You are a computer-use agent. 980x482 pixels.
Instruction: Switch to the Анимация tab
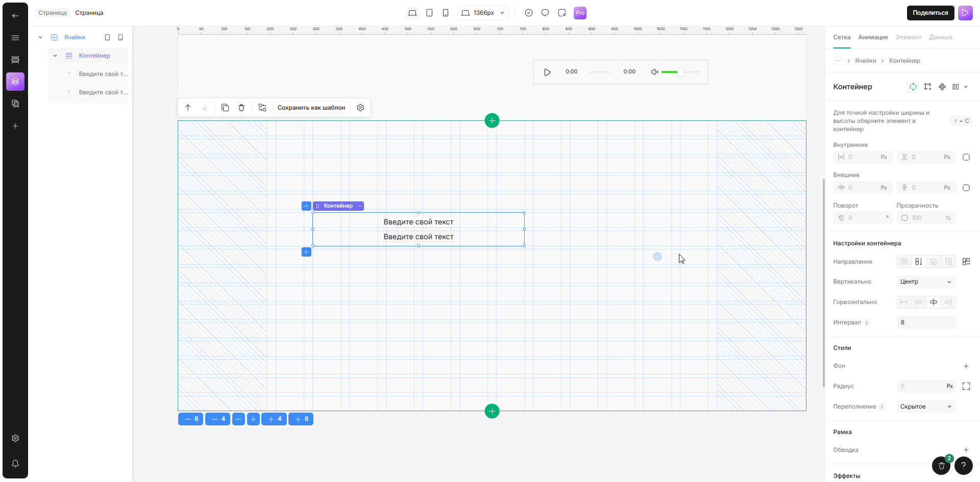(x=873, y=37)
